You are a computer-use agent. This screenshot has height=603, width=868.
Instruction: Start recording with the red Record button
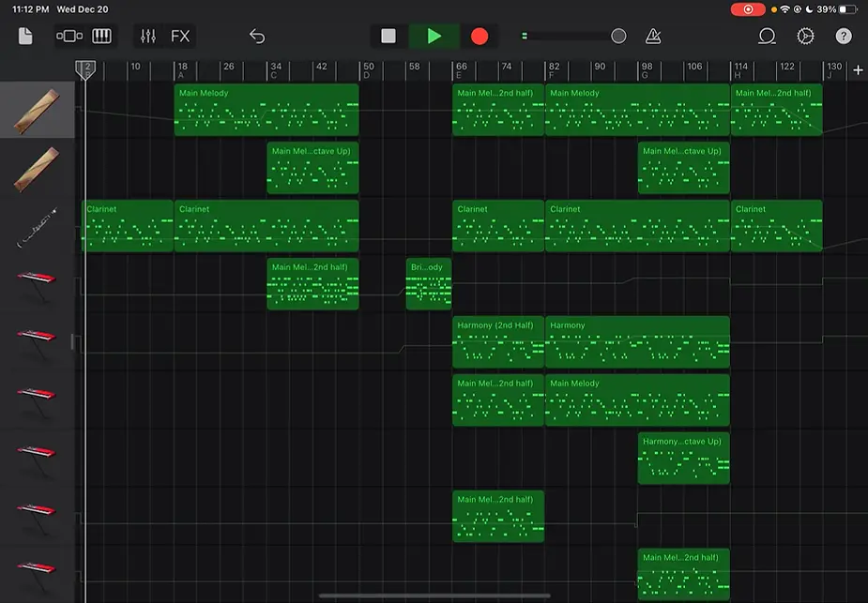pyautogui.click(x=480, y=37)
